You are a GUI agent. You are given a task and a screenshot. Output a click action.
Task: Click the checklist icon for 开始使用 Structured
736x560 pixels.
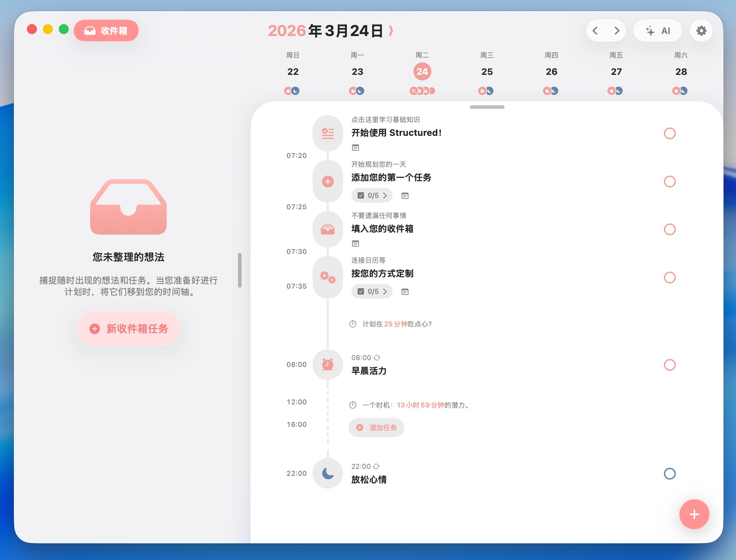(327, 133)
